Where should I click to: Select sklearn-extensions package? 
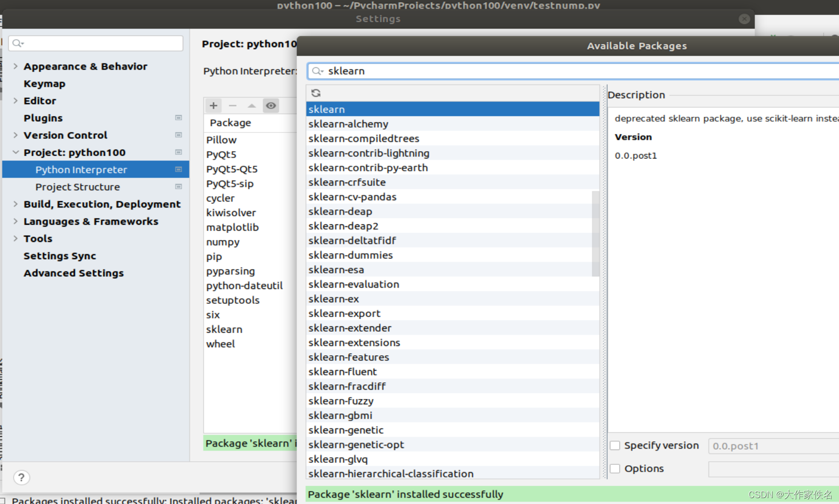pyautogui.click(x=453, y=343)
